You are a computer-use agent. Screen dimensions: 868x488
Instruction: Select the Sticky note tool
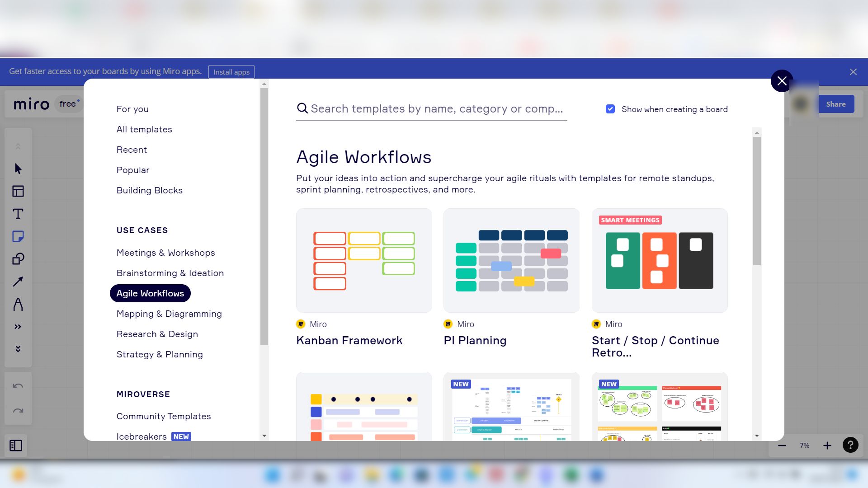tap(18, 236)
